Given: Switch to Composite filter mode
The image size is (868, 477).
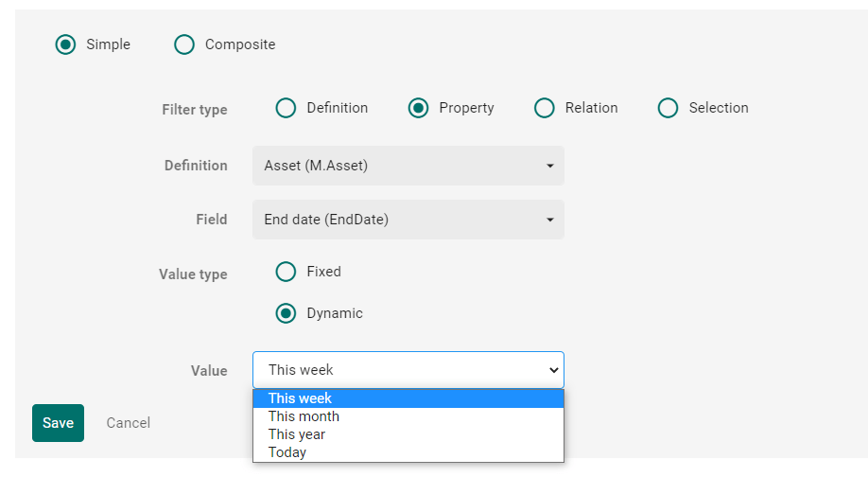Looking at the screenshot, I should 184,44.
